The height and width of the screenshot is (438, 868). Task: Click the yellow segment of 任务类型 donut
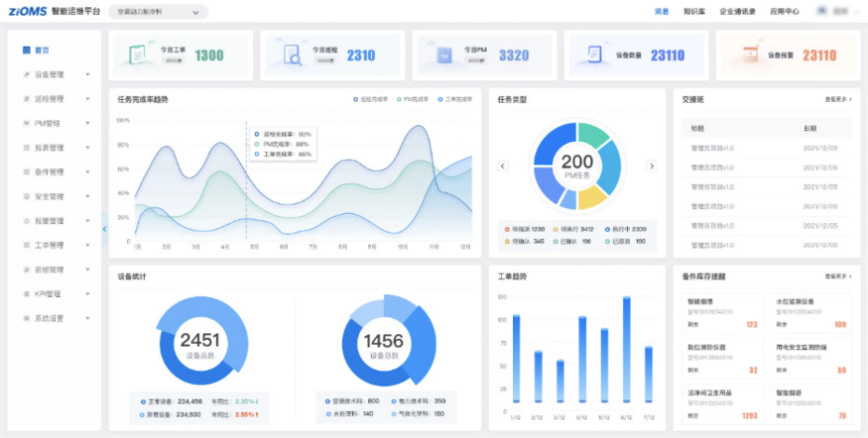[592, 198]
